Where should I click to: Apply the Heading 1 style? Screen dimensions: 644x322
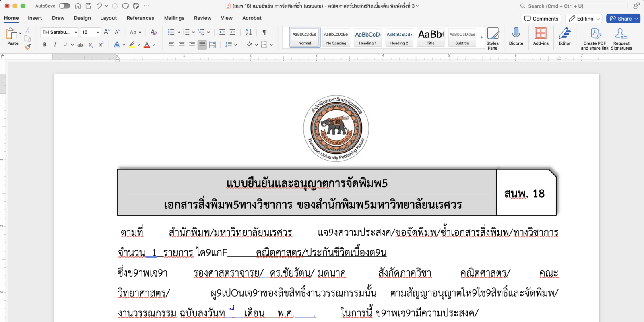coord(368,37)
